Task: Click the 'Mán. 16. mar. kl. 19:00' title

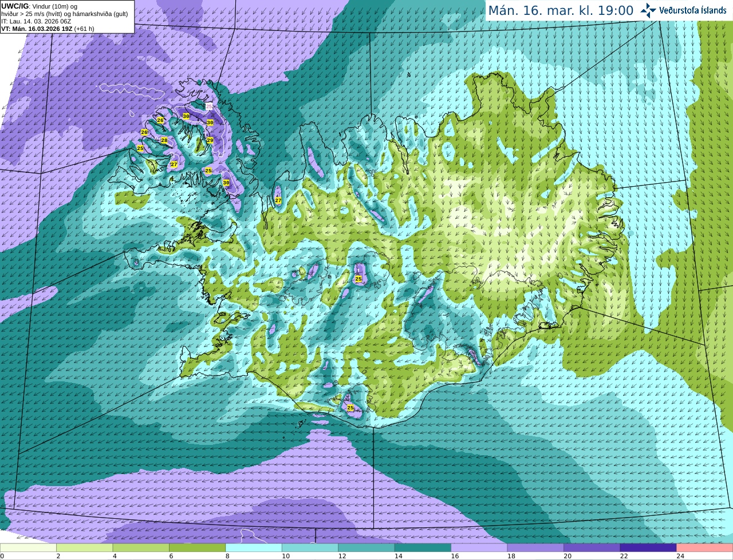Action: tap(561, 10)
